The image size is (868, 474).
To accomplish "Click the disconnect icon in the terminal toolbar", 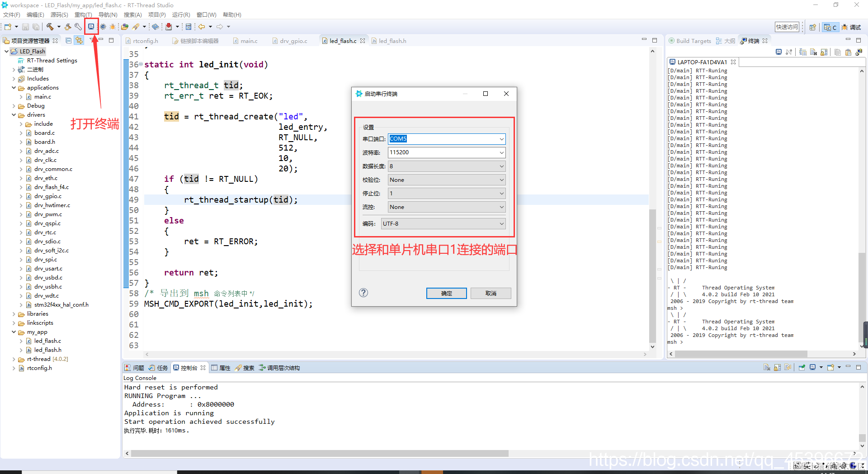I will [789, 52].
